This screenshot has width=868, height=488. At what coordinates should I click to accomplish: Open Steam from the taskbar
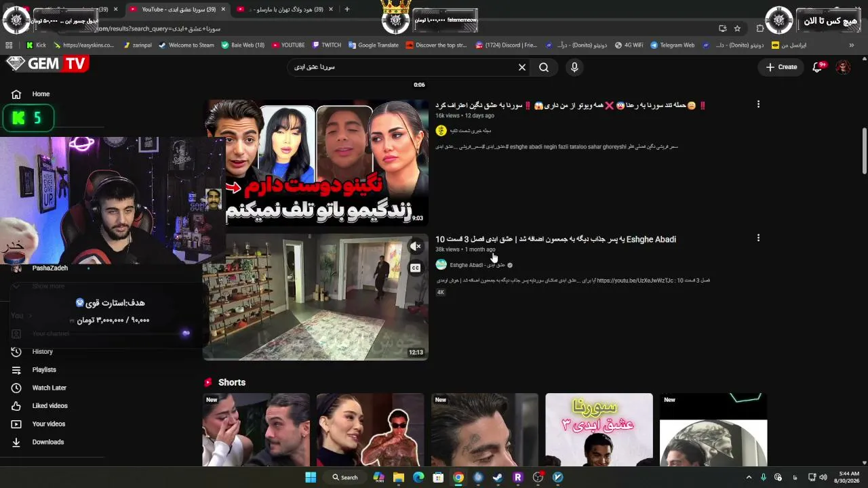pyautogui.click(x=498, y=477)
